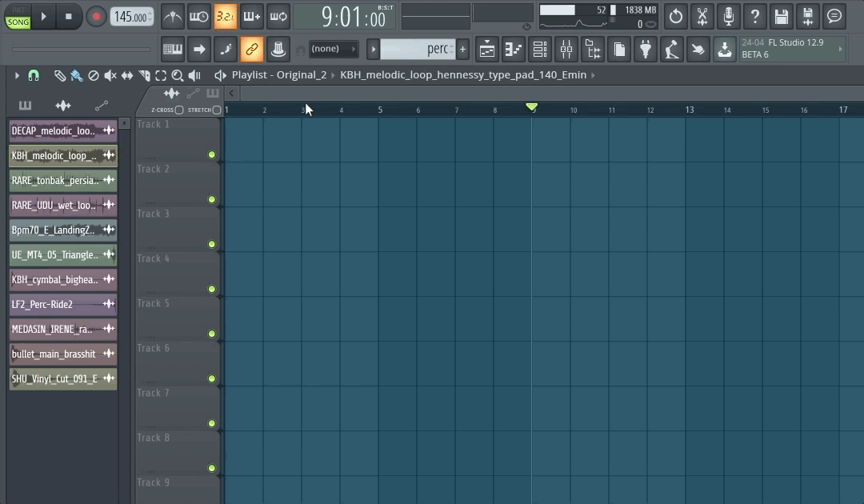Select the dashed-square select tool
Screen dimensions: 864x504
pyautogui.click(x=161, y=75)
